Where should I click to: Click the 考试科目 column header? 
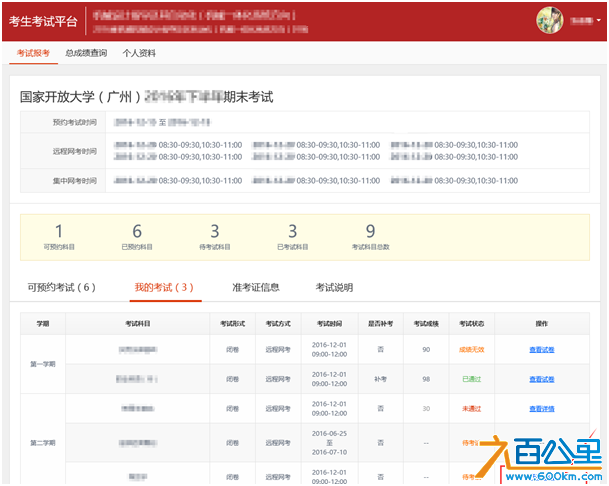point(138,324)
